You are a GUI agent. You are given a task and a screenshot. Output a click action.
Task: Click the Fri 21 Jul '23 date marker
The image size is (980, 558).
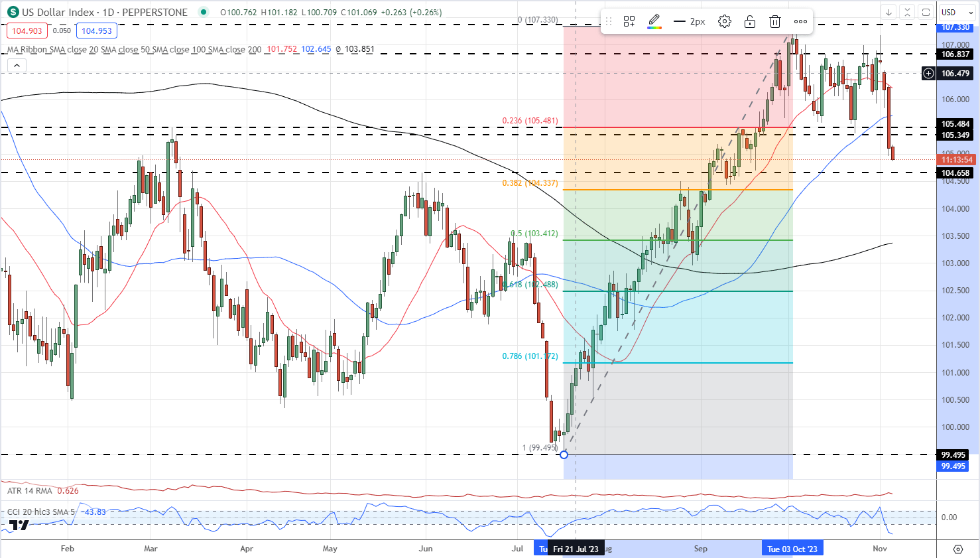coord(576,549)
